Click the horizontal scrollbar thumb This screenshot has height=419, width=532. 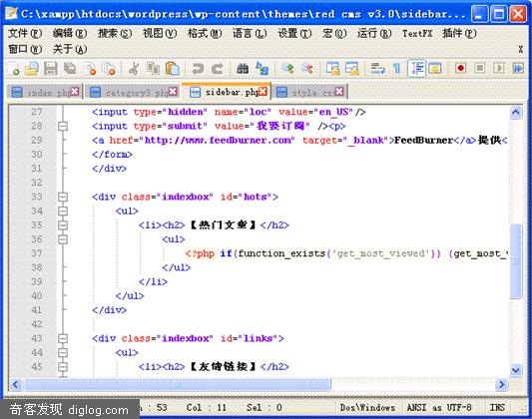pyautogui.click(x=178, y=384)
